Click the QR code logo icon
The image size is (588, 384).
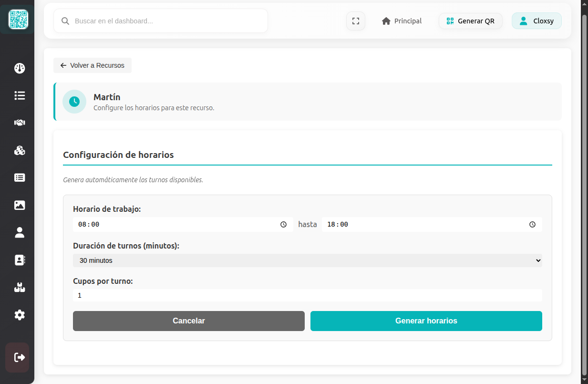pyautogui.click(x=18, y=19)
